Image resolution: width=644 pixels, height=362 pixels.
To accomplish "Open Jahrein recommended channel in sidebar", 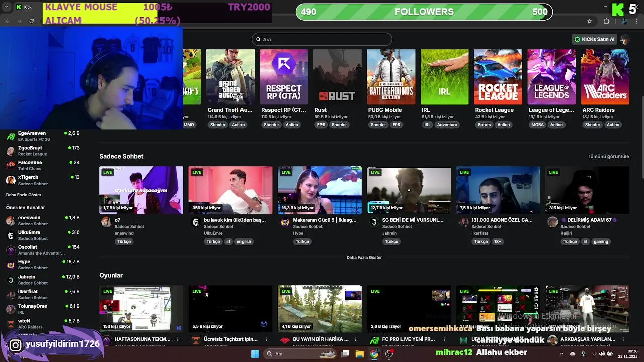I will pyautogui.click(x=43, y=280).
